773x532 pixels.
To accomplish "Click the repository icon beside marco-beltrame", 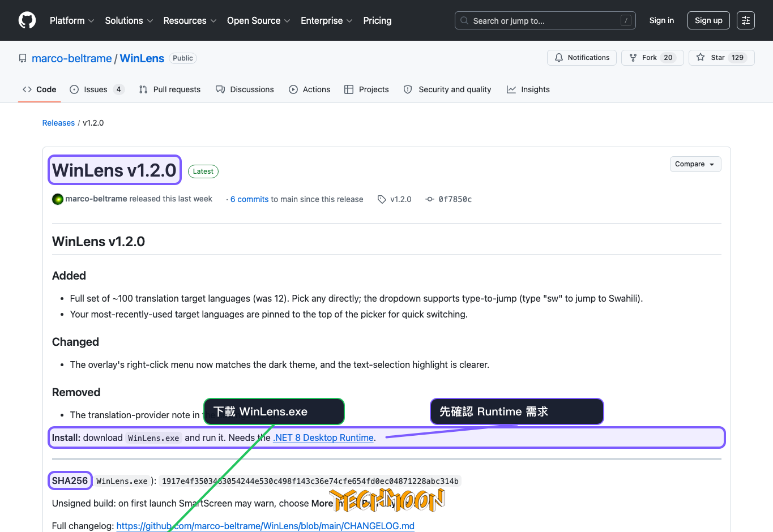I will [x=23, y=58].
